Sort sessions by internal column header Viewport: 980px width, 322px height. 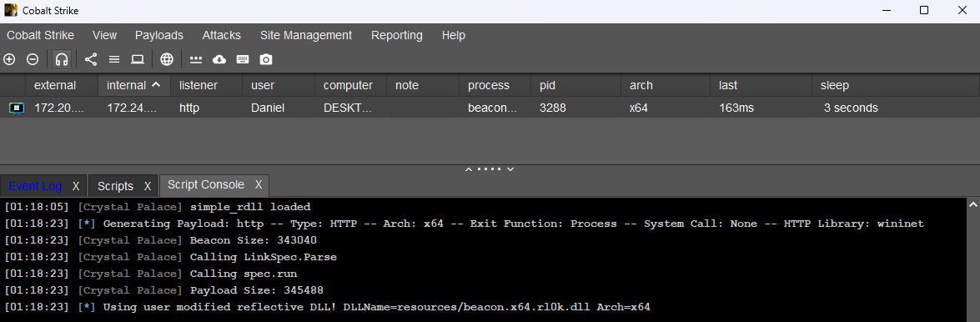point(133,86)
